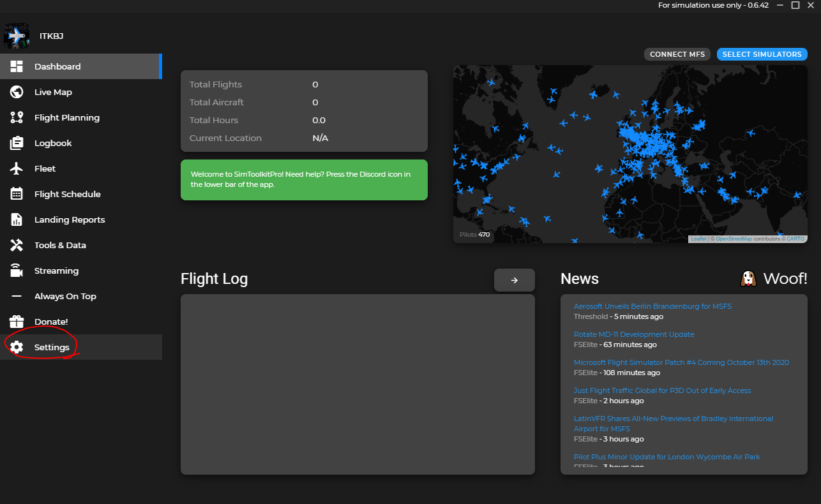
Task: Click 'Threshold - 5 minutes ago' text
Action: click(x=618, y=316)
